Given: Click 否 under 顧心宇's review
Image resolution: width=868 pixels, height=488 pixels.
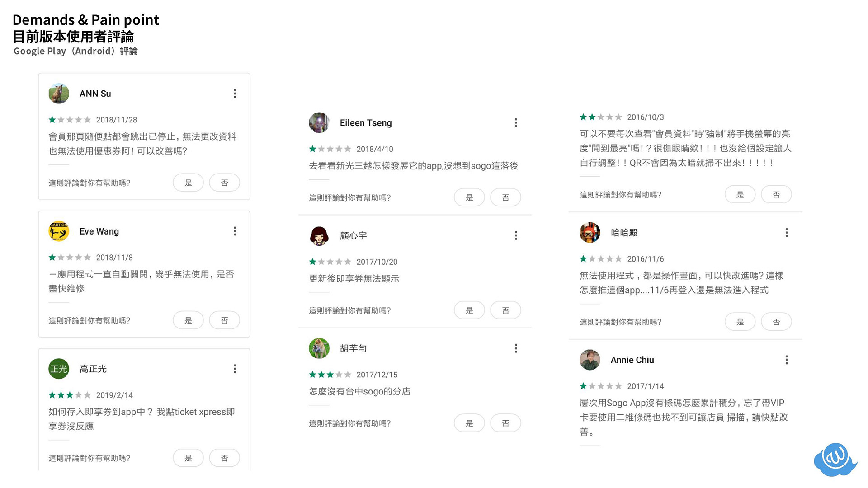Looking at the screenshot, I should click(x=506, y=310).
